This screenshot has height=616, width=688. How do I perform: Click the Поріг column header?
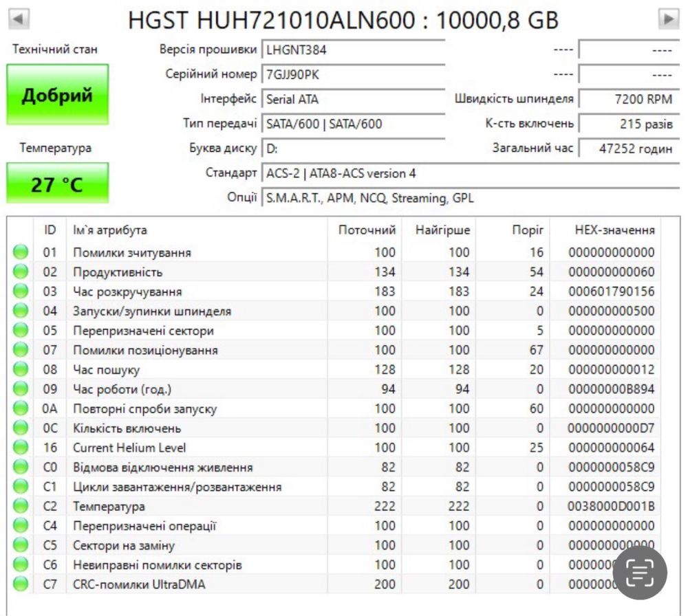(x=528, y=230)
